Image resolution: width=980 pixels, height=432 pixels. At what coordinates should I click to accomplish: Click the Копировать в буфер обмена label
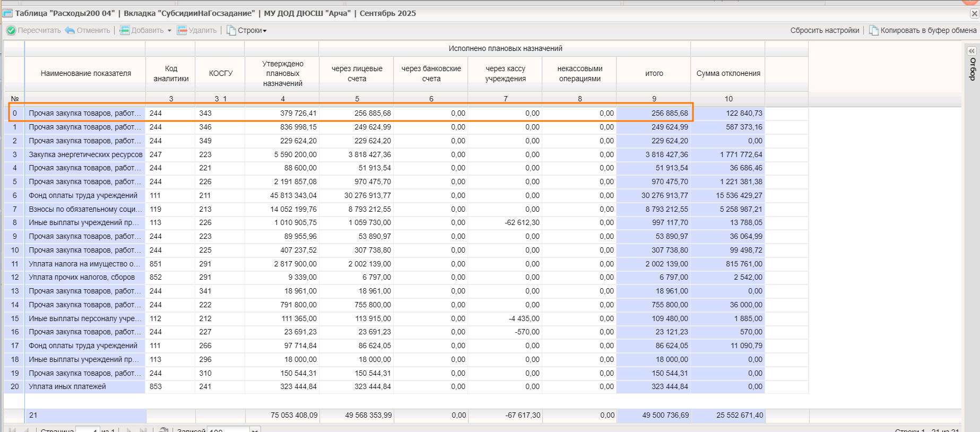pyautogui.click(x=928, y=30)
